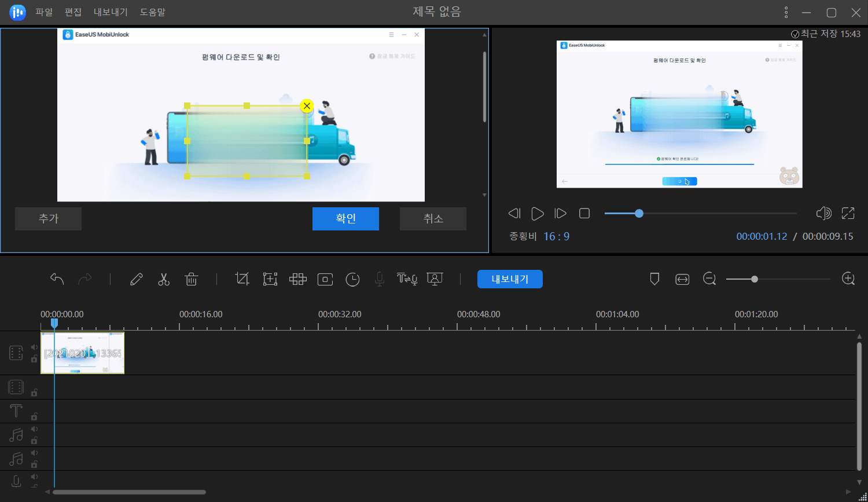868x502 pixels.
Task: Click the pencil edit icon
Action: [x=137, y=279]
